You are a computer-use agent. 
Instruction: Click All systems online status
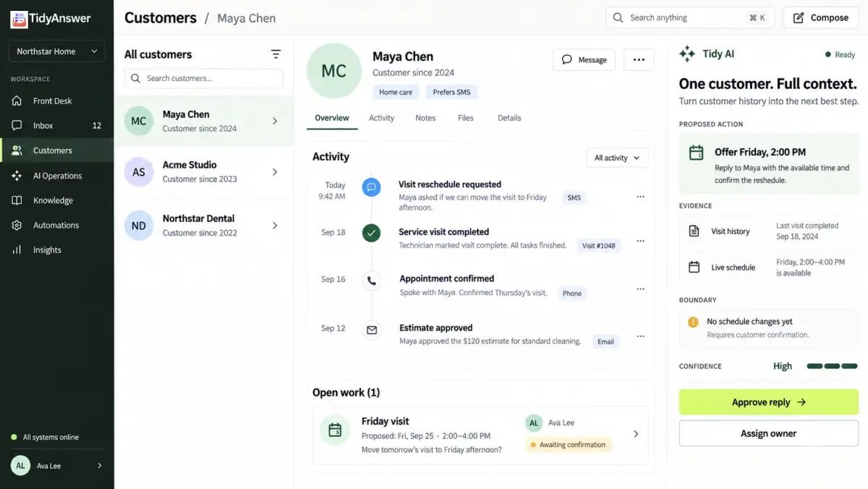[x=45, y=438]
